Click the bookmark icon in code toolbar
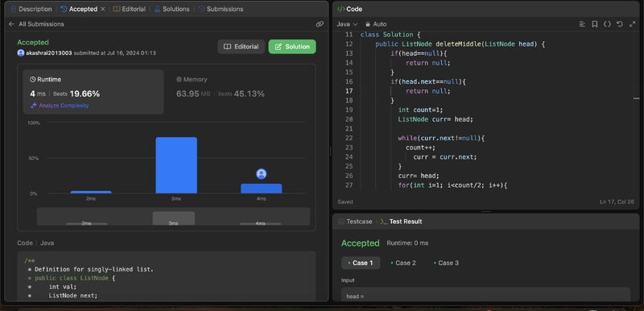 tap(594, 24)
